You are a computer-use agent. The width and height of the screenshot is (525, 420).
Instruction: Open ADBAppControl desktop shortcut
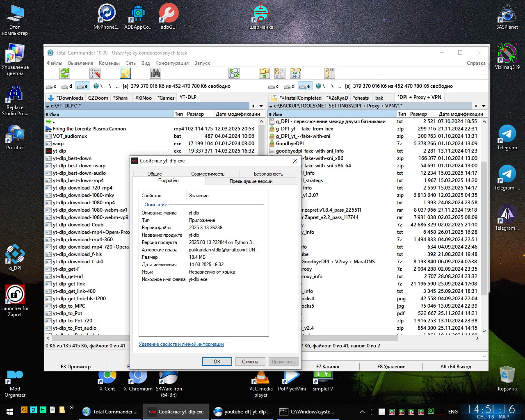tap(138, 17)
